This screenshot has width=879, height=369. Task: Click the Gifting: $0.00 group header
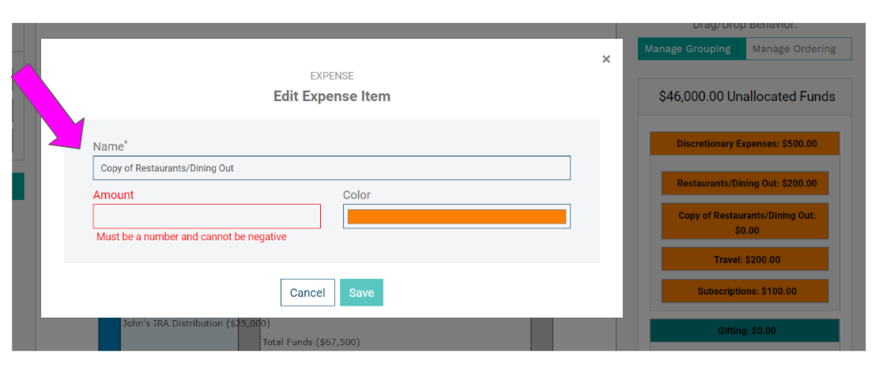coord(744,331)
